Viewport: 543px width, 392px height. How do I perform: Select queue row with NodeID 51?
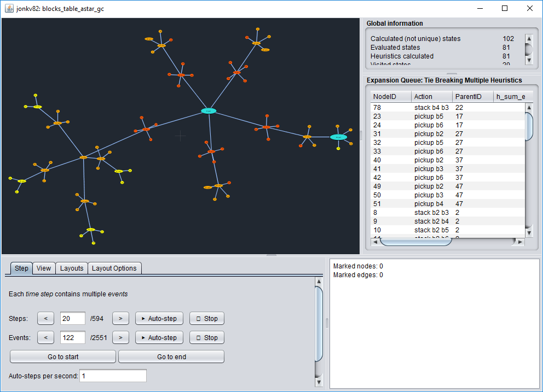(x=448, y=204)
